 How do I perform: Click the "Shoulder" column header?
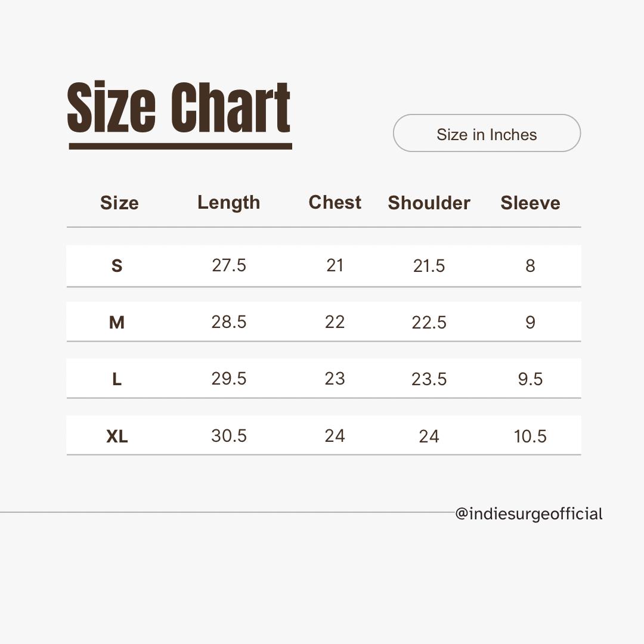pos(429,203)
